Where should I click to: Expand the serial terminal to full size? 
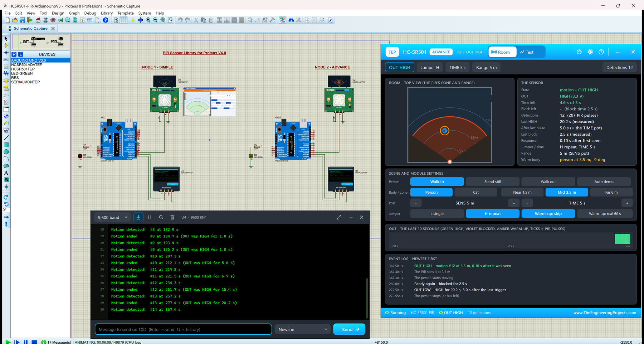339,217
